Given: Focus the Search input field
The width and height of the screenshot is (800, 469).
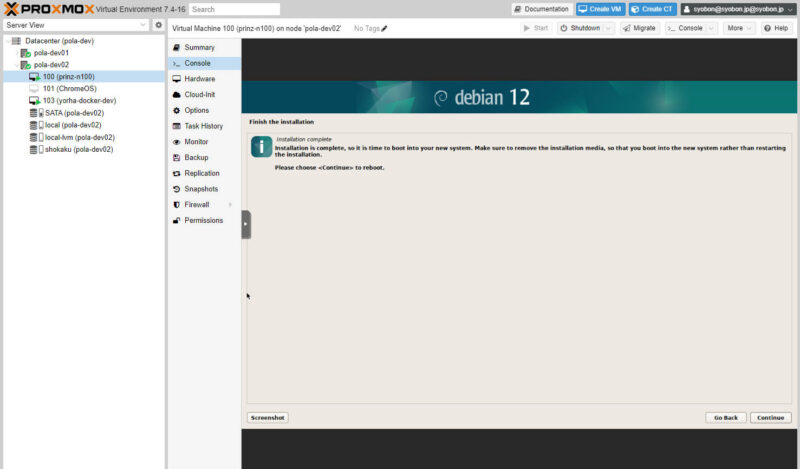Looking at the screenshot, I should (234, 9).
